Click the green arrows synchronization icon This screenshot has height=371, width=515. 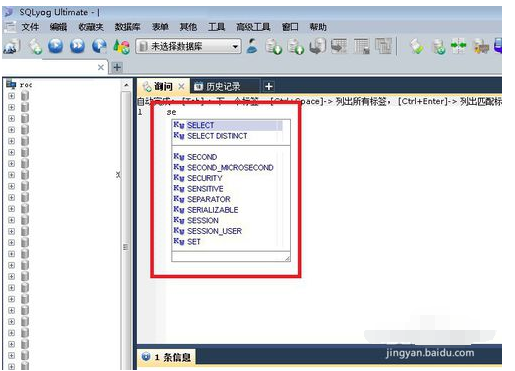click(459, 46)
